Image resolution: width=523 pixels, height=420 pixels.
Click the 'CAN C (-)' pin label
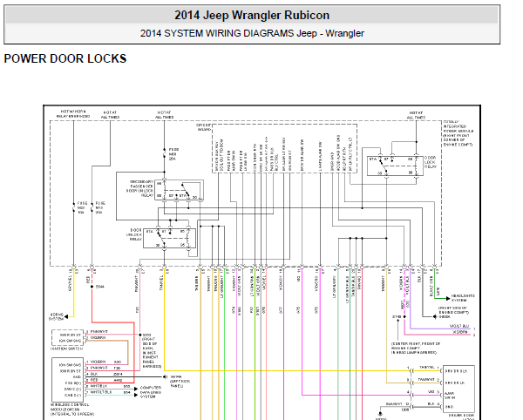pyautogui.click(x=72, y=396)
